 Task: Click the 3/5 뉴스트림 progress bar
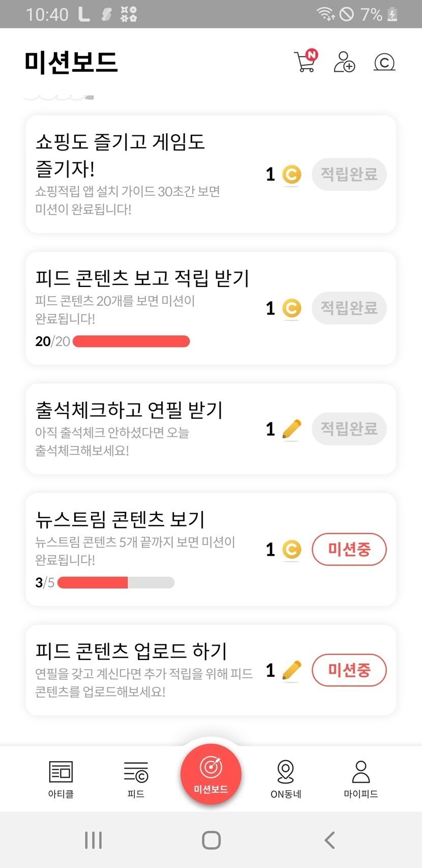click(x=116, y=583)
